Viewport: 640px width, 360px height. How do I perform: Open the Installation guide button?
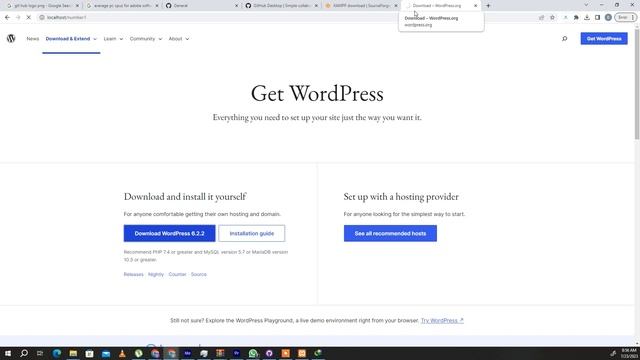[251, 233]
